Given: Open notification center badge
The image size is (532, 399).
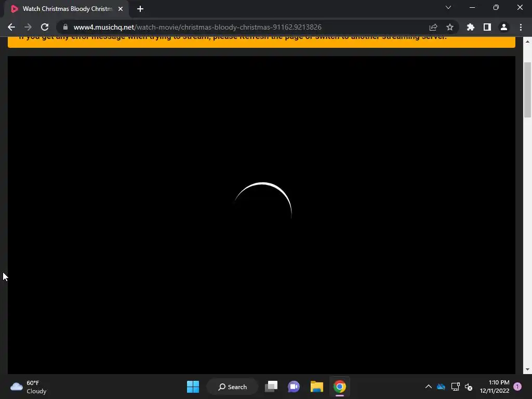Looking at the screenshot, I should tap(517, 387).
